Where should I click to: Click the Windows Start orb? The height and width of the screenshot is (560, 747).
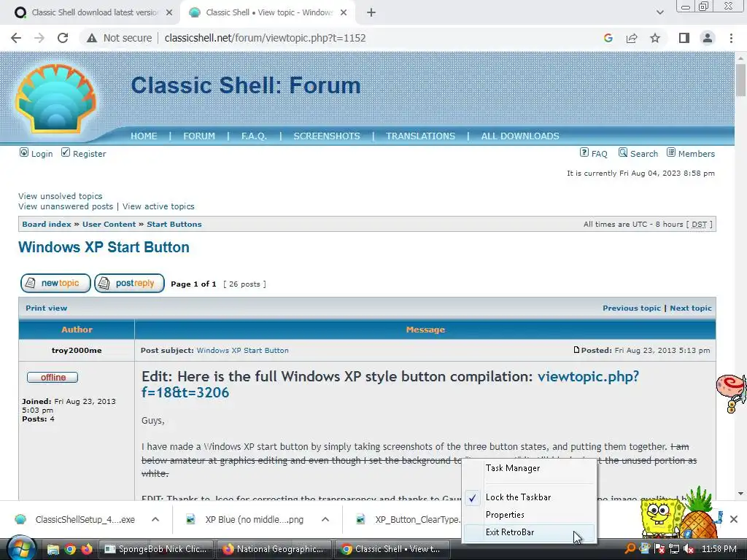20,548
